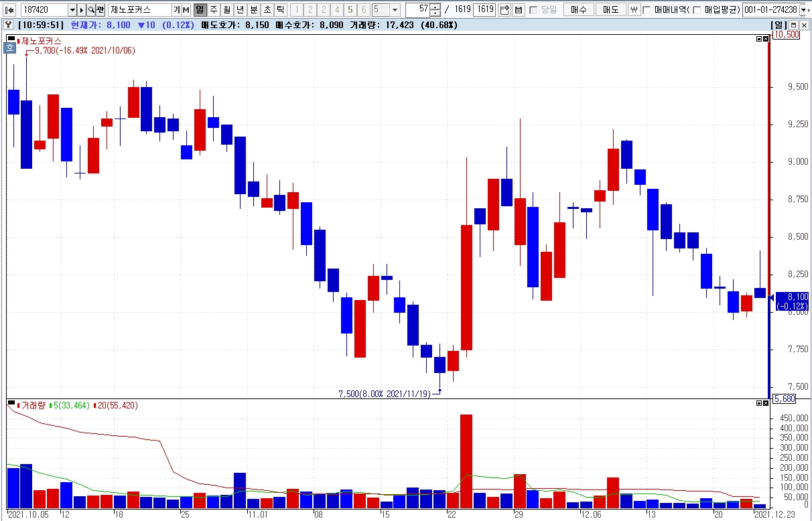Switch to the 주 weekly chart period
The width and height of the screenshot is (812, 521).
(213, 10)
